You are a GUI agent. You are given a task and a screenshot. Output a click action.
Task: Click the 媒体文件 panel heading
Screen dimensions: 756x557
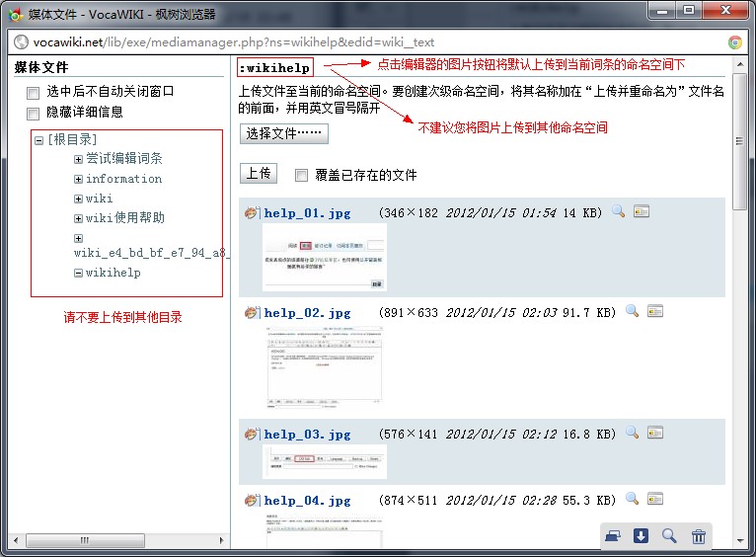point(41,67)
